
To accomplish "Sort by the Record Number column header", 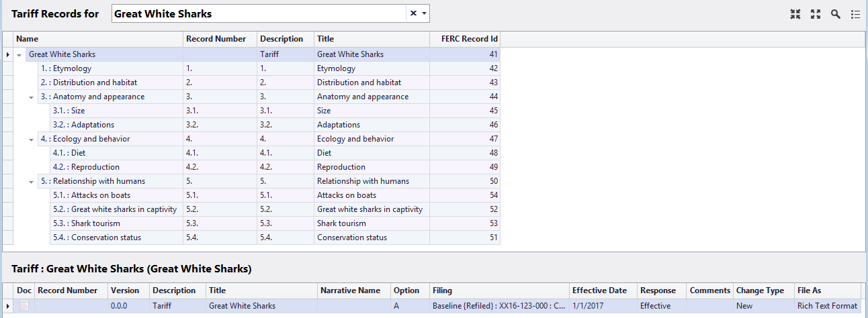I will point(220,39).
